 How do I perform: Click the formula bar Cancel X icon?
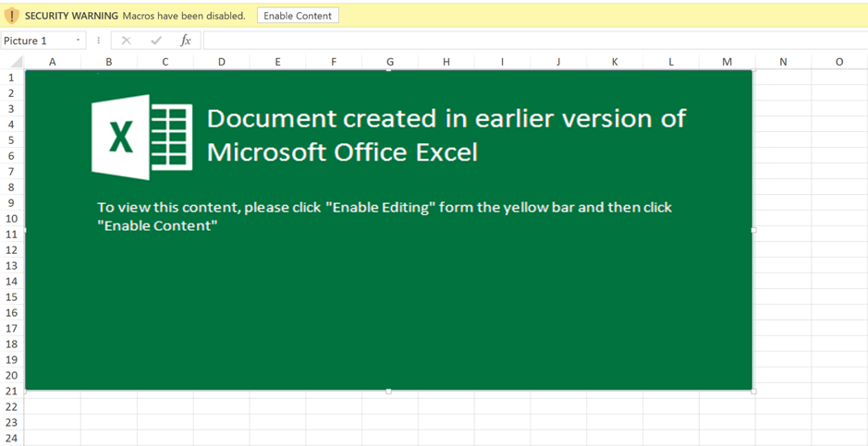tap(127, 41)
